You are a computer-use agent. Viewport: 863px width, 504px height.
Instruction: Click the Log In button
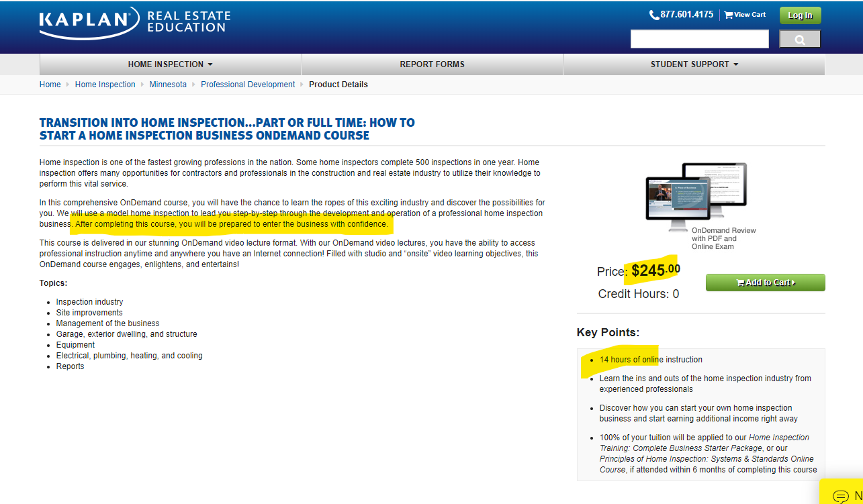pyautogui.click(x=800, y=15)
